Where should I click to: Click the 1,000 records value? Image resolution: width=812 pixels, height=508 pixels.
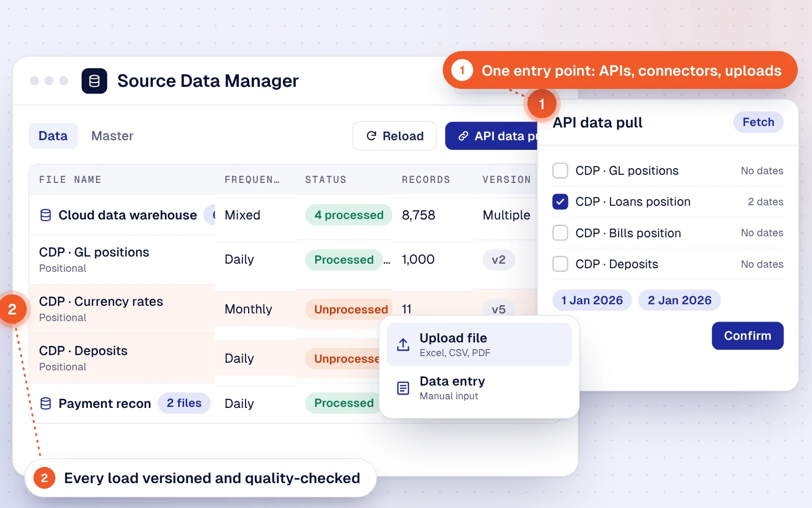pyautogui.click(x=418, y=260)
